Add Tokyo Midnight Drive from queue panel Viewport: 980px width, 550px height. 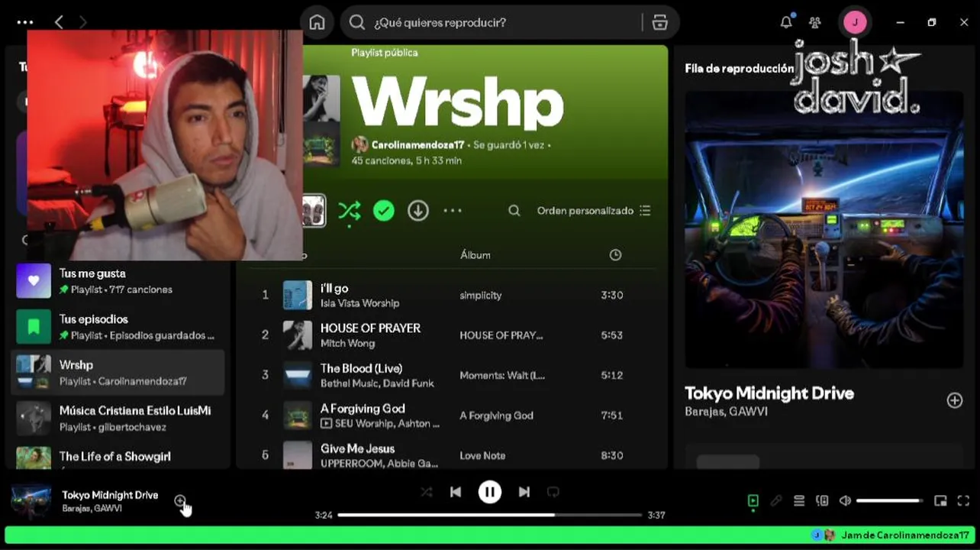pos(955,400)
